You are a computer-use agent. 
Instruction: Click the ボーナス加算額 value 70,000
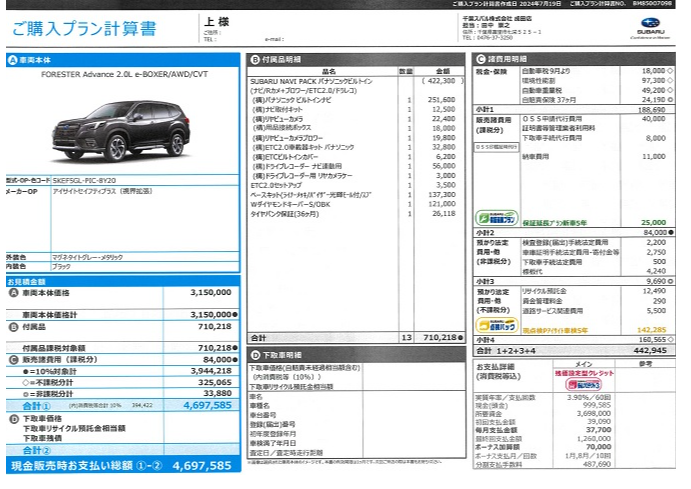[x=598, y=447]
